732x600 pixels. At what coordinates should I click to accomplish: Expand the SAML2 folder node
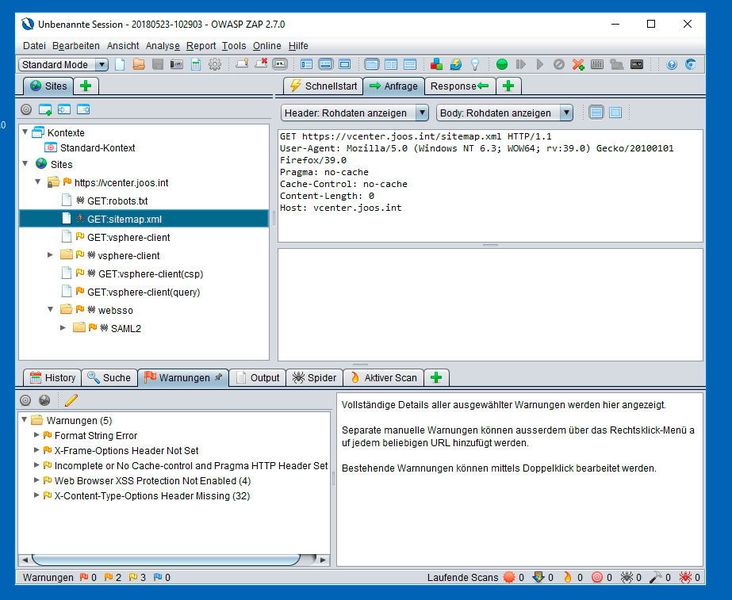(63, 328)
